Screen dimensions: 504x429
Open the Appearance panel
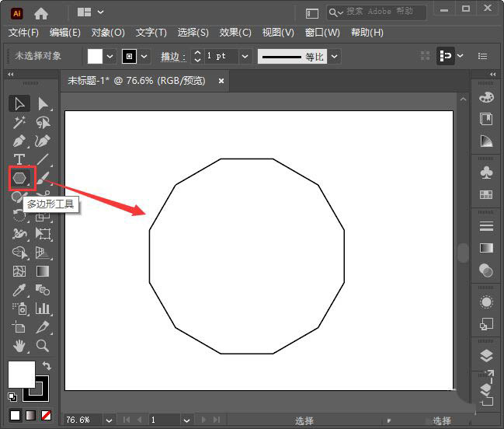click(x=486, y=302)
